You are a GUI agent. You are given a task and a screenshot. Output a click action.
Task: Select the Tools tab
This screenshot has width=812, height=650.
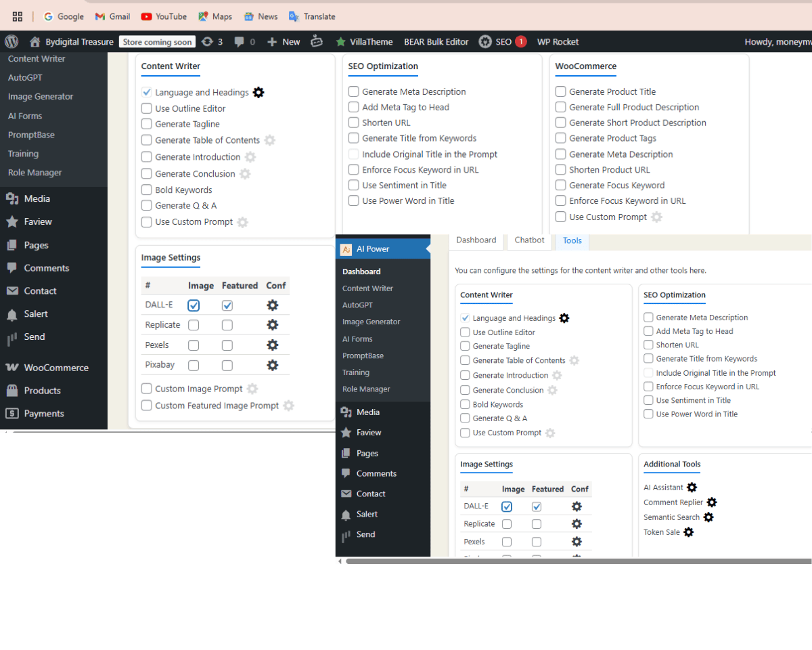(572, 240)
